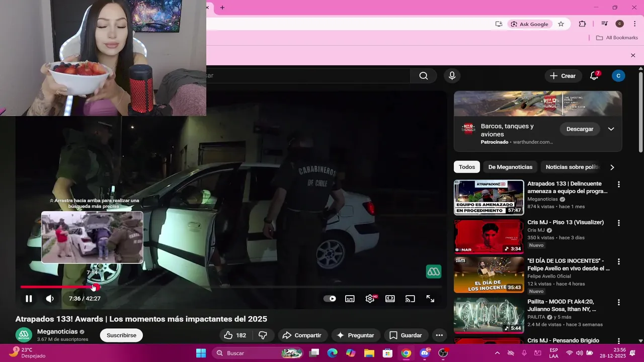Open the Chrome profile avatar

click(620, 24)
